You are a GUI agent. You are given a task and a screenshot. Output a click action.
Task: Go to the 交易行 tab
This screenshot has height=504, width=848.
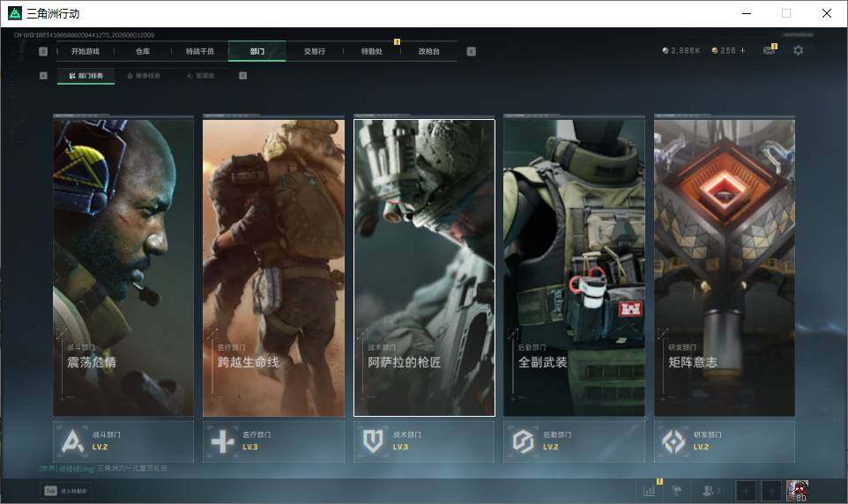(x=314, y=51)
